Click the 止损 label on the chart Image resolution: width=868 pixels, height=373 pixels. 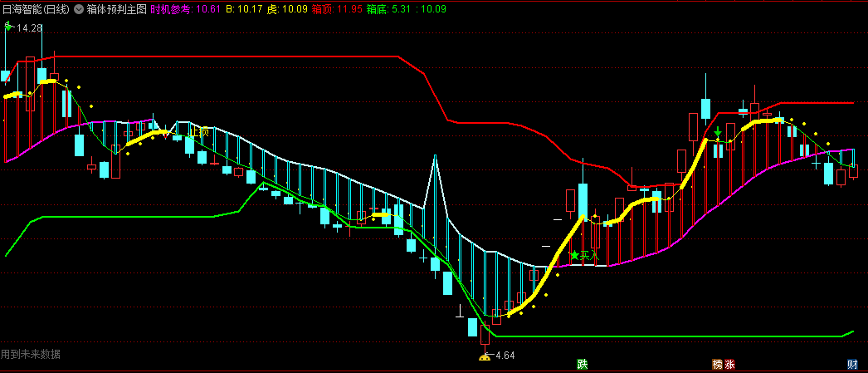[199, 132]
